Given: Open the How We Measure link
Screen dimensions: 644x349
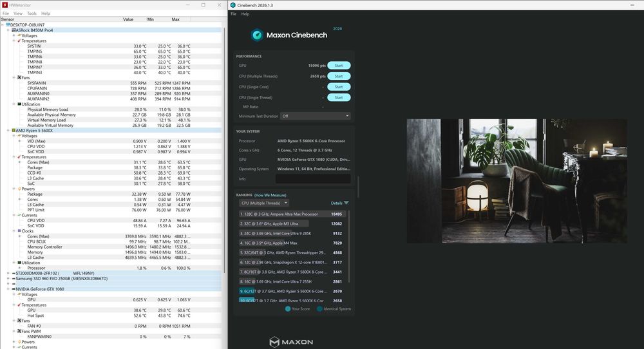Looking at the screenshot, I should 270,195.
